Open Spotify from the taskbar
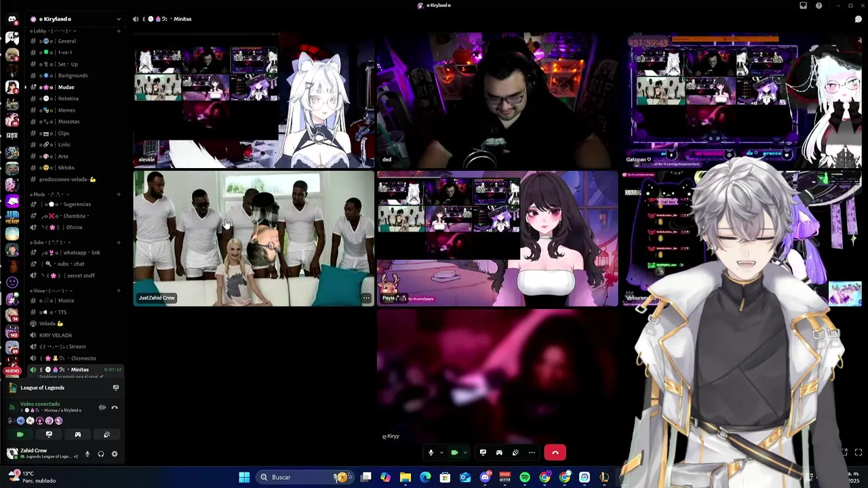Screen dimensions: 868x488 (x=525, y=477)
